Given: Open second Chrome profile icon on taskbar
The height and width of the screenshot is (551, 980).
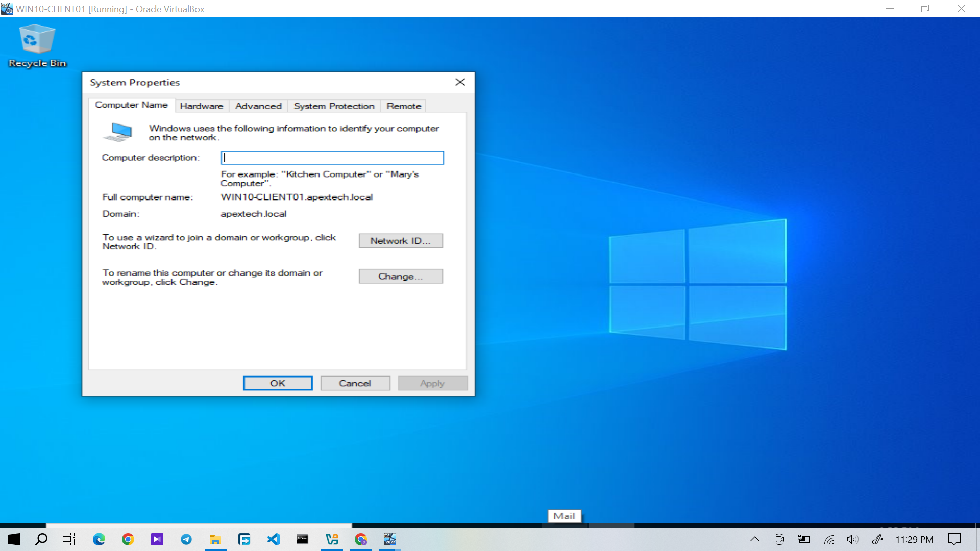Looking at the screenshot, I should 361,539.
